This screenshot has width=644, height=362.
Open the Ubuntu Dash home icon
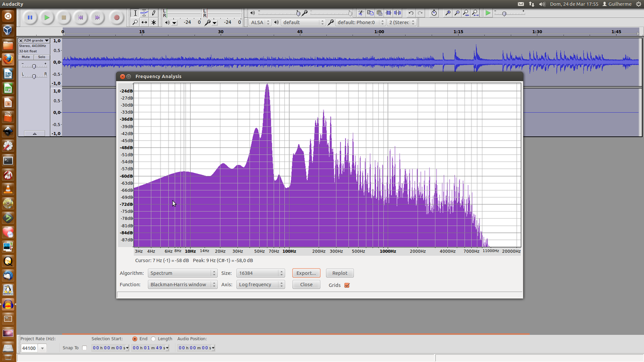pos(8,16)
